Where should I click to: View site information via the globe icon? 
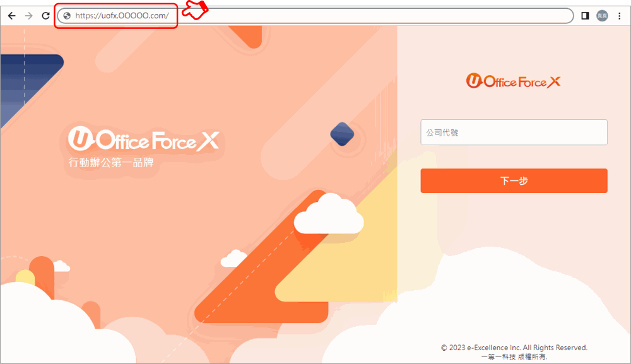coord(68,16)
